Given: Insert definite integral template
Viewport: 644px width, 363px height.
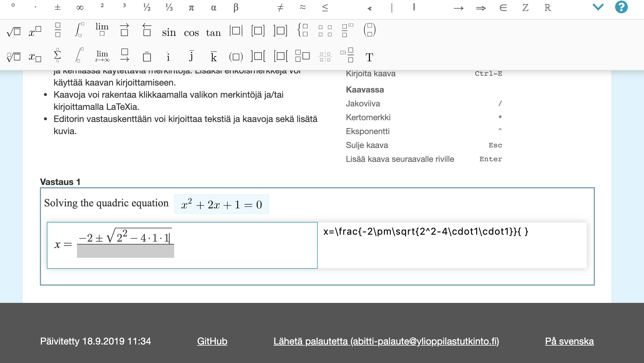Looking at the screenshot, I should coord(79,30).
